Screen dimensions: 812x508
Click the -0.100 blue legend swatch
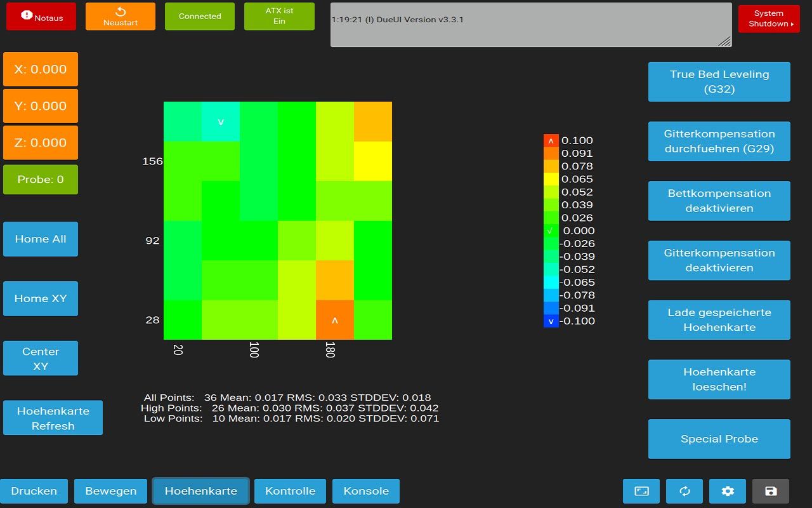(x=551, y=321)
